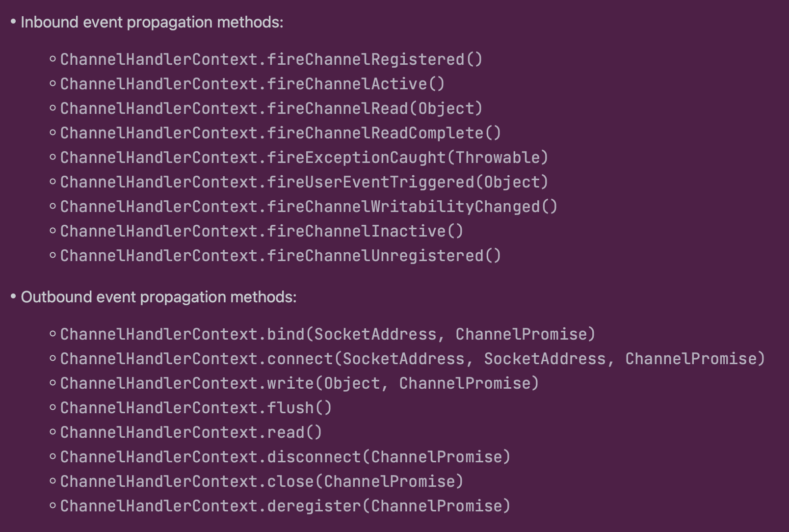789x532 pixels.
Task: Select the write(Object, ChannelPromise) method
Action: click(299, 383)
